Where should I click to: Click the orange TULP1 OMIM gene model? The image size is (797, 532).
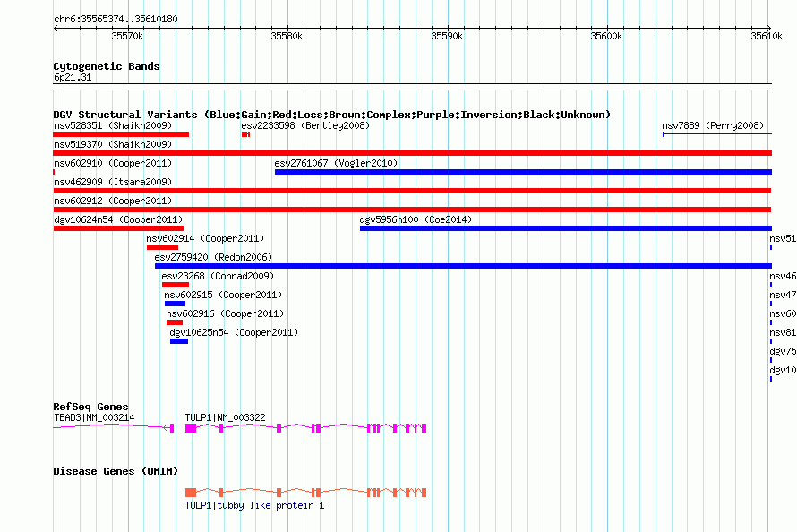click(305, 493)
